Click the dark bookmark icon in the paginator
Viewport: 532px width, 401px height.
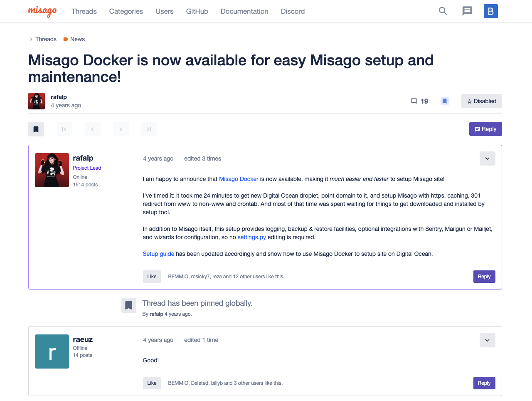pyautogui.click(x=36, y=129)
